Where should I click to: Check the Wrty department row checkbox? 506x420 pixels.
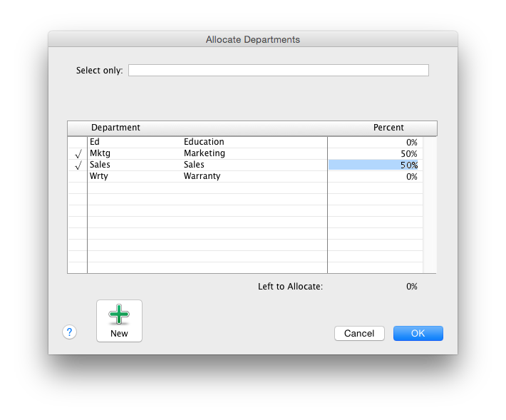(x=78, y=177)
